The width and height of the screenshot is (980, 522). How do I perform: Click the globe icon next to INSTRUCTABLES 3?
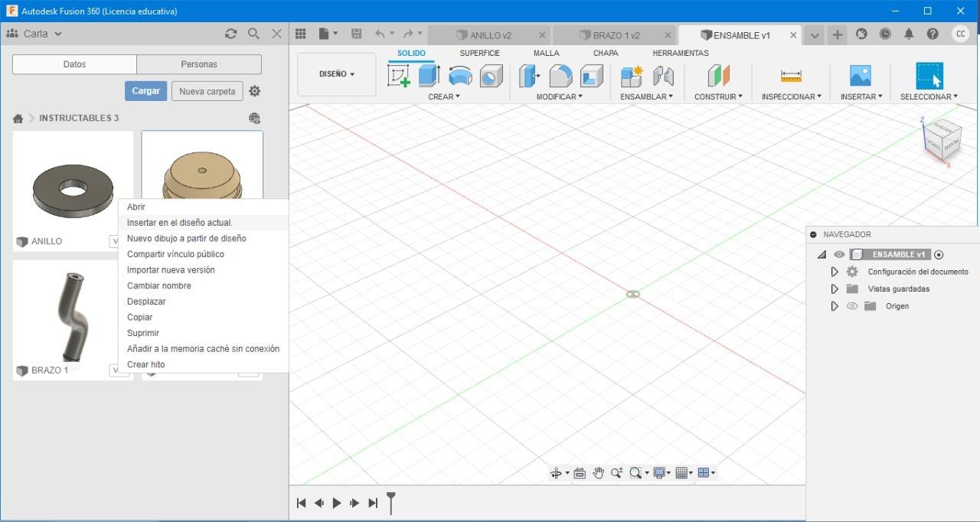point(255,118)
